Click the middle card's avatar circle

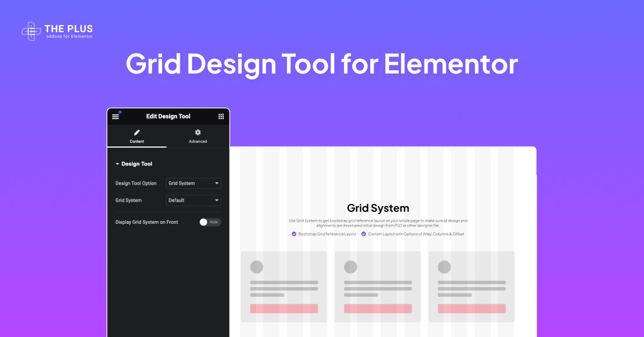[x=350, y=267]
